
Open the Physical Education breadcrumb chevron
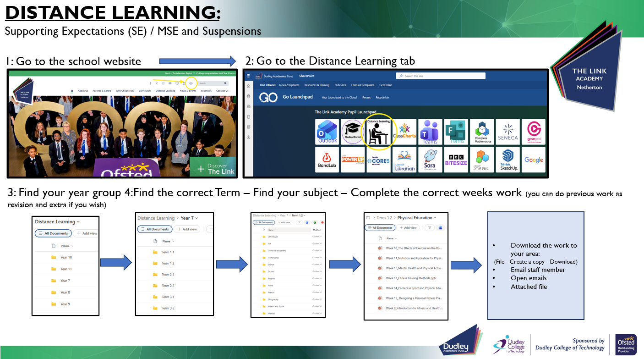tap(435, 218)
